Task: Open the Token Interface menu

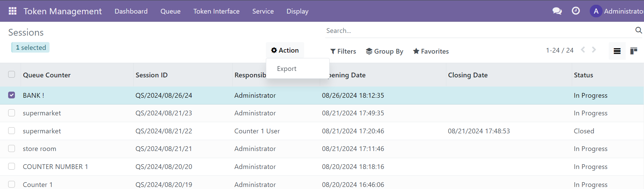Action: point(216,11)
